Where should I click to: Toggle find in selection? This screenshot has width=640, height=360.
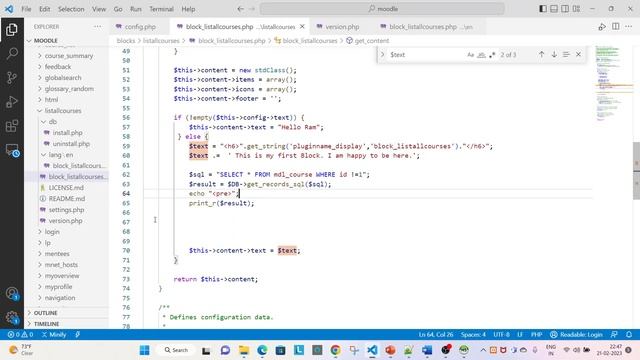(x=566, y=54)
